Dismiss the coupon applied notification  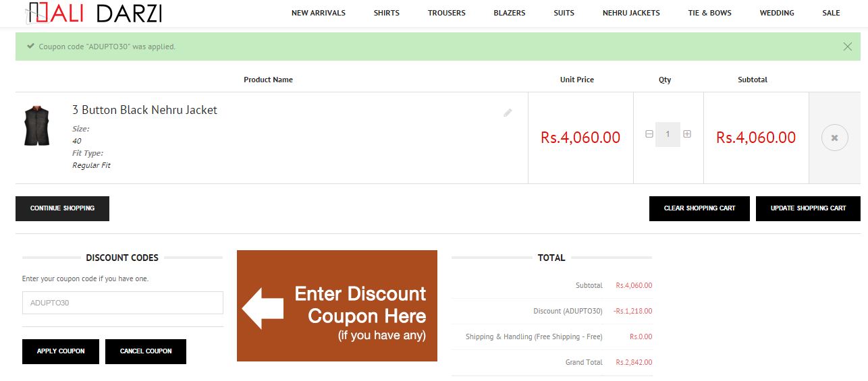(x=848, y=47)
